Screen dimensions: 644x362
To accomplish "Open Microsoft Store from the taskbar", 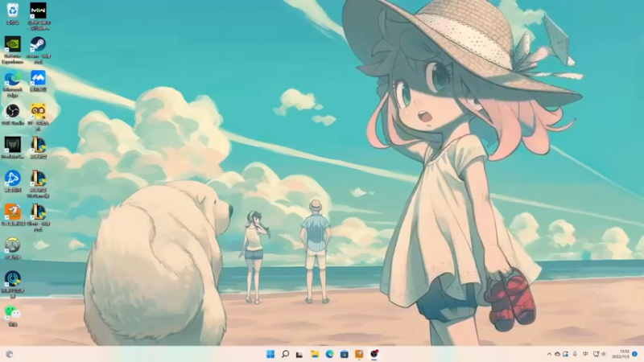I will click(345, 354).
